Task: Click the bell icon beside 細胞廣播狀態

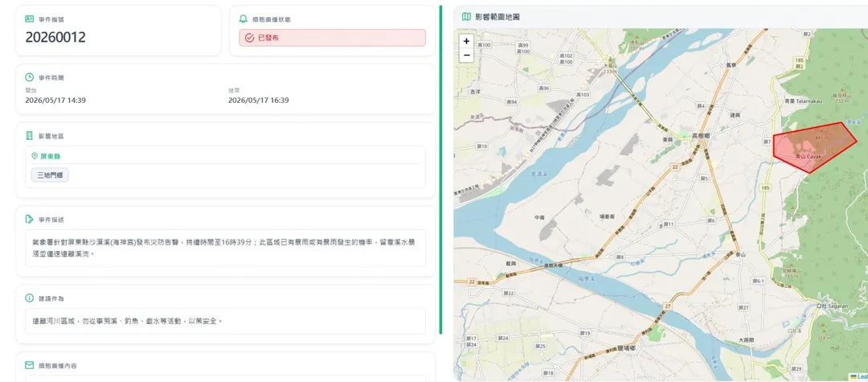Action: click(x=243, y=18)
